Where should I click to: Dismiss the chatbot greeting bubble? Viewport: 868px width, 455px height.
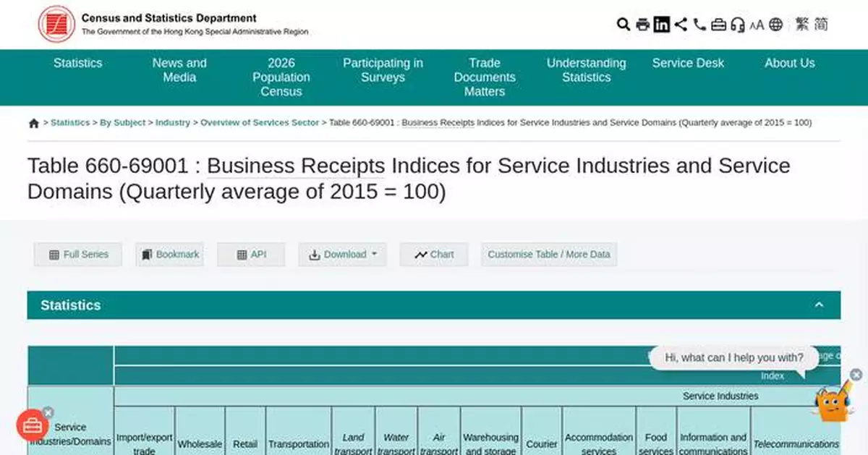click(x=856, y=375)
